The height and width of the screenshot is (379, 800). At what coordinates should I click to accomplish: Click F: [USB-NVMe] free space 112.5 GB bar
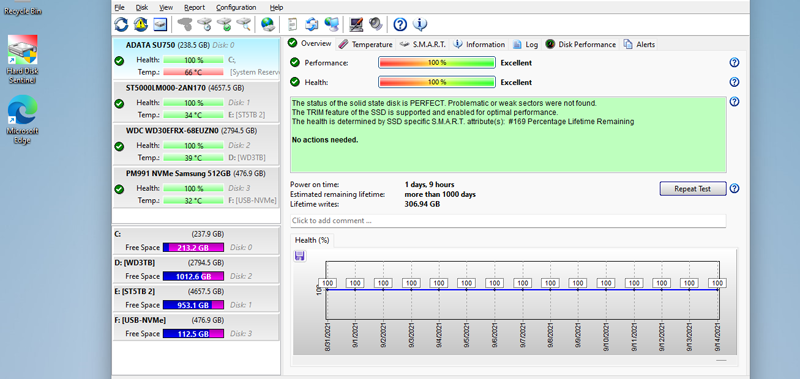[x=193, y=334]
